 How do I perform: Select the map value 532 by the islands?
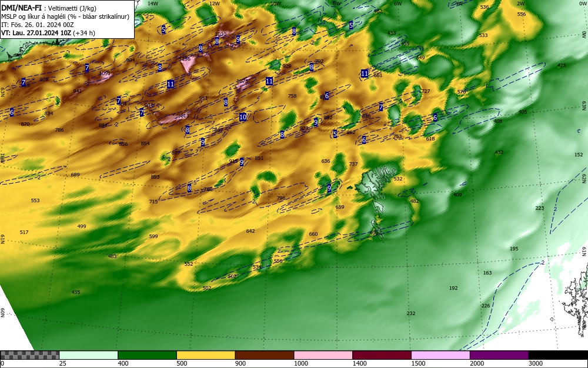[x=398, y=179]
